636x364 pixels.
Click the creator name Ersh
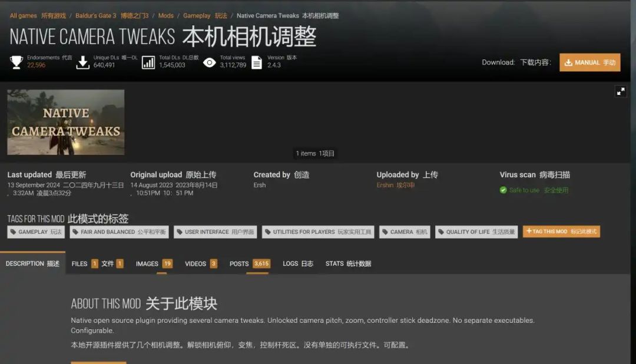click(260, 185)
